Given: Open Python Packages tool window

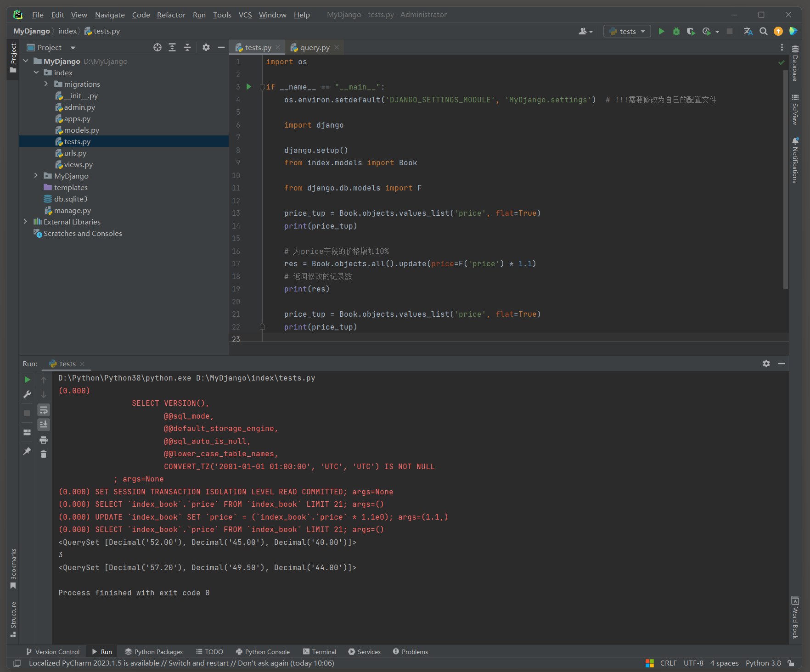Looking at the screenshot, I should (x=154, y=652).
